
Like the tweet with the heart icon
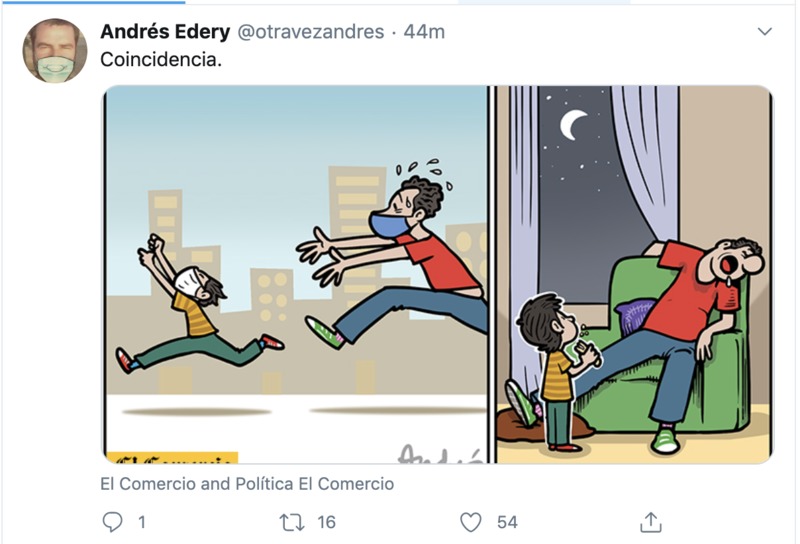[470, 522]
